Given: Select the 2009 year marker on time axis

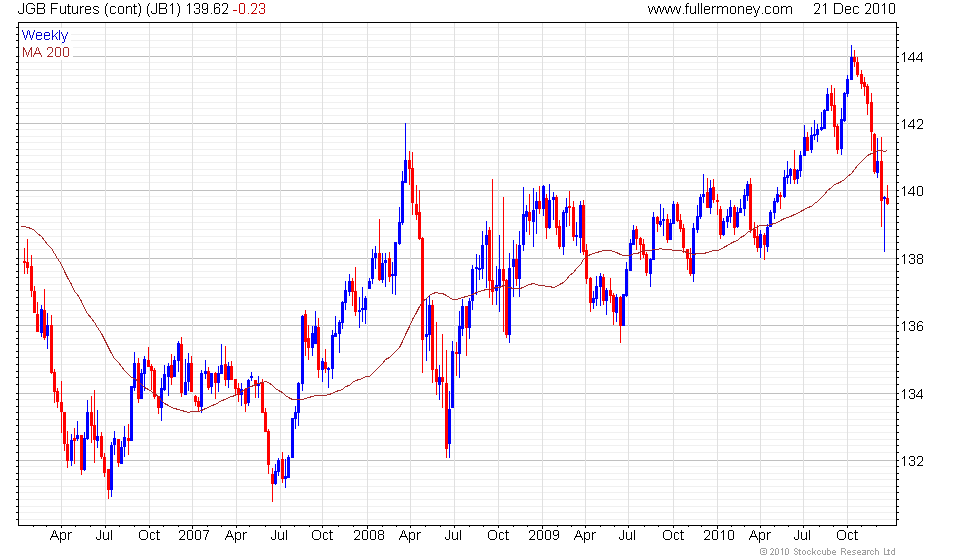Looking at the screenshot, I should click(543, 535).
